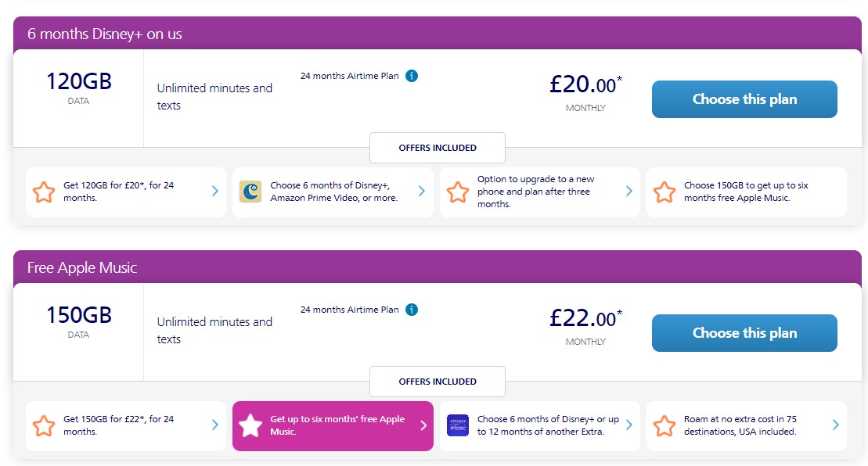
Task: Expand the roaming in 75 destinations chevron
Action: (835, 425)
